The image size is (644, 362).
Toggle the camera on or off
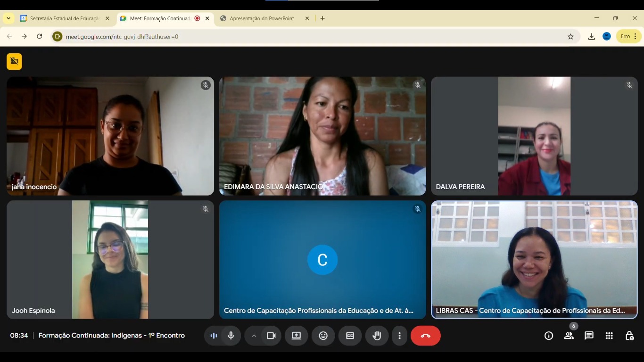(271, 336)
